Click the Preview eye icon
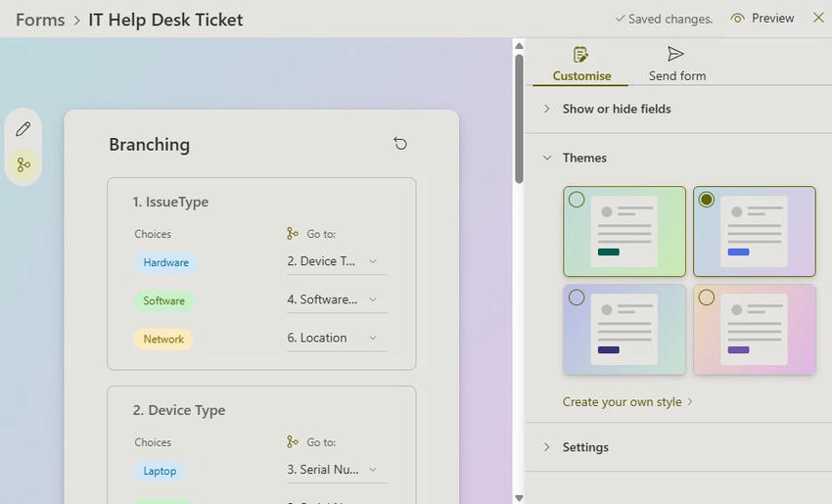The image size is (832, 504). pos(737,19)
